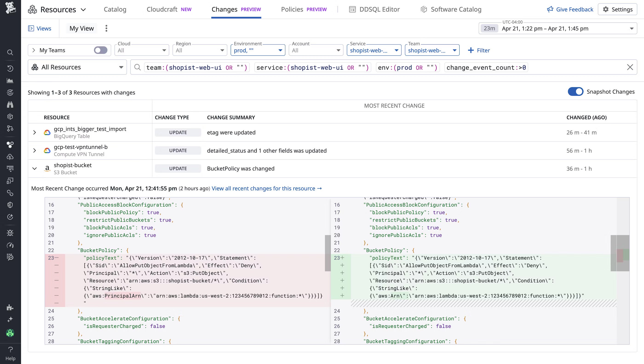Open the search icon in the sidebar

(10, 52)
